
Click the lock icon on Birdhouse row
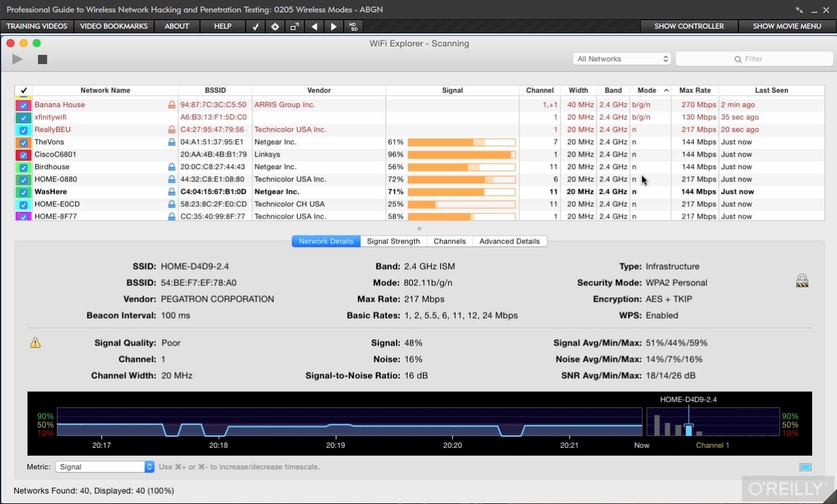[172, 166]
